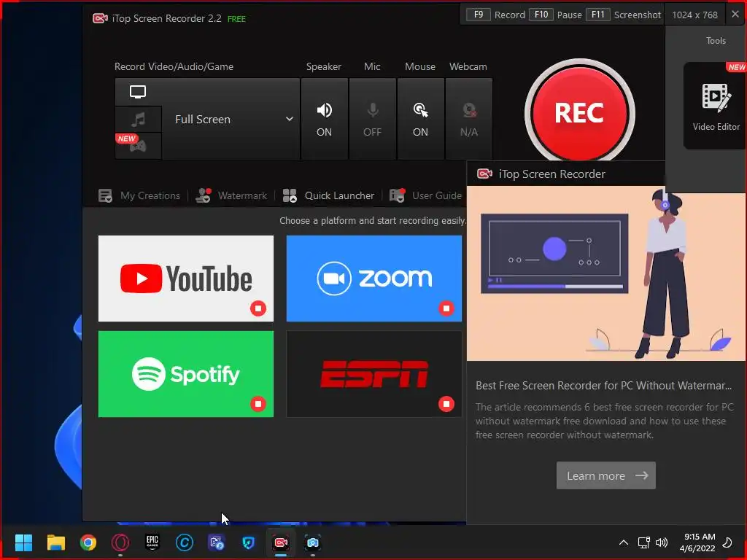Click the popup iTop Screen Recorder header icon
Screen dimensions: 747x560
coord(484,174)
